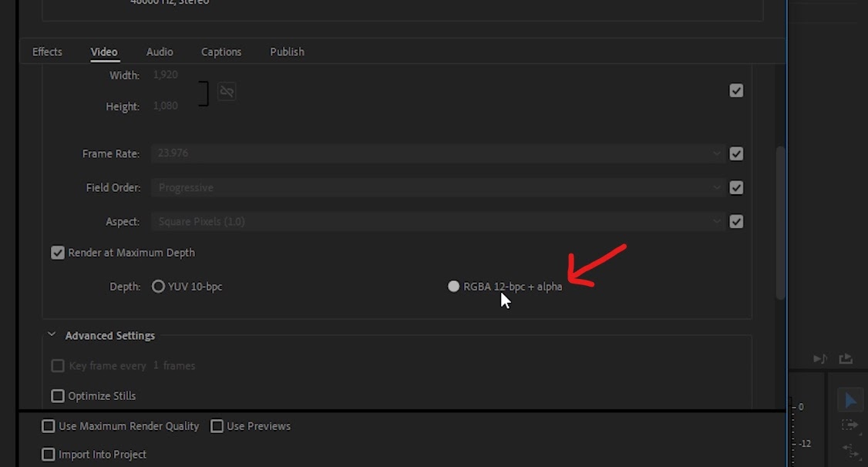This screenshot has height=467, width=868.
Task: Toggle Render at Maximum Depth checkbox
Action: pos(58,253)
